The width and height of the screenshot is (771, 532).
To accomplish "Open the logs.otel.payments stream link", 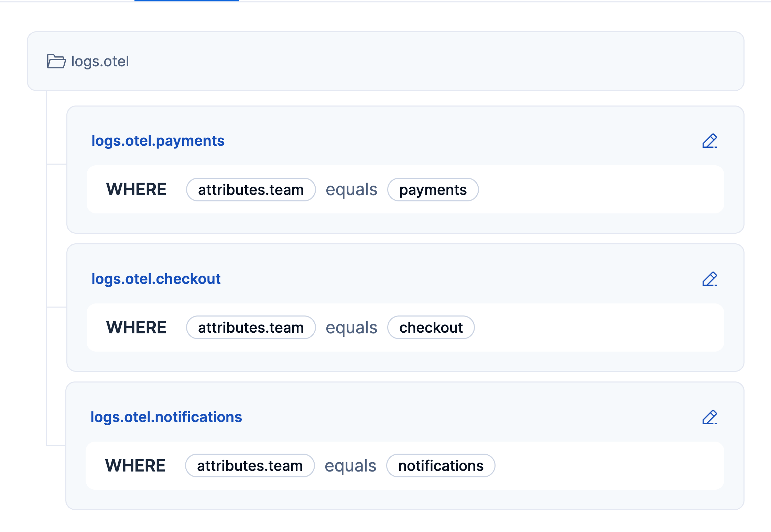I will pyautogui.click(x=158, y=141).
